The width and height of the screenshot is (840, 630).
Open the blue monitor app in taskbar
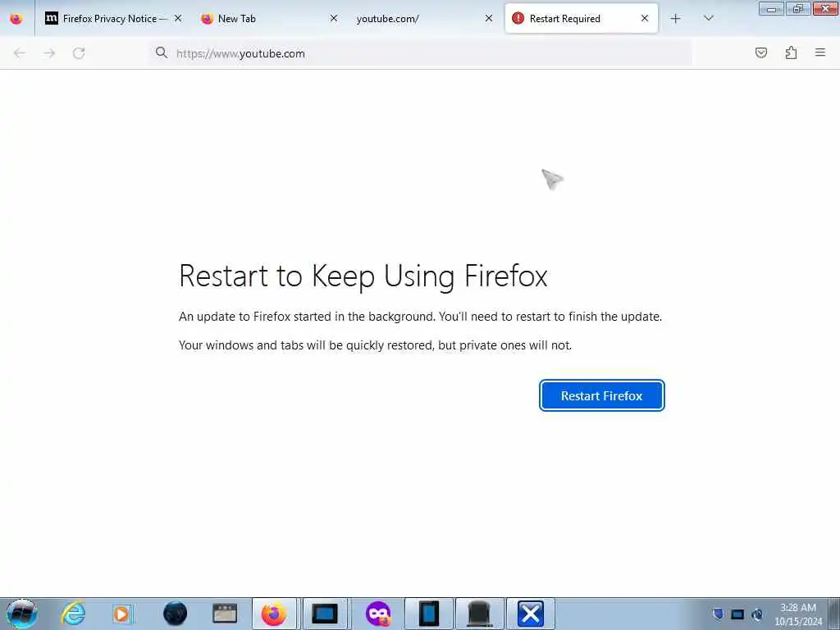(325, 614)
